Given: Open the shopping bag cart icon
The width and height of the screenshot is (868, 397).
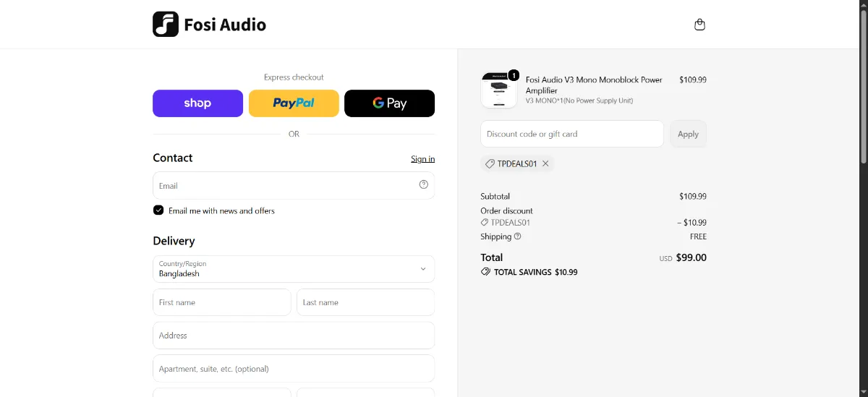Looking at the screenshot, I should [x=699, y=25].
